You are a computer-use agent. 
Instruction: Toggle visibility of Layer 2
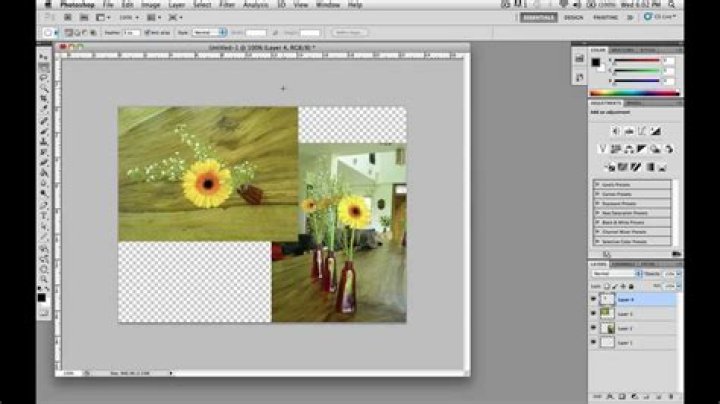593,328
